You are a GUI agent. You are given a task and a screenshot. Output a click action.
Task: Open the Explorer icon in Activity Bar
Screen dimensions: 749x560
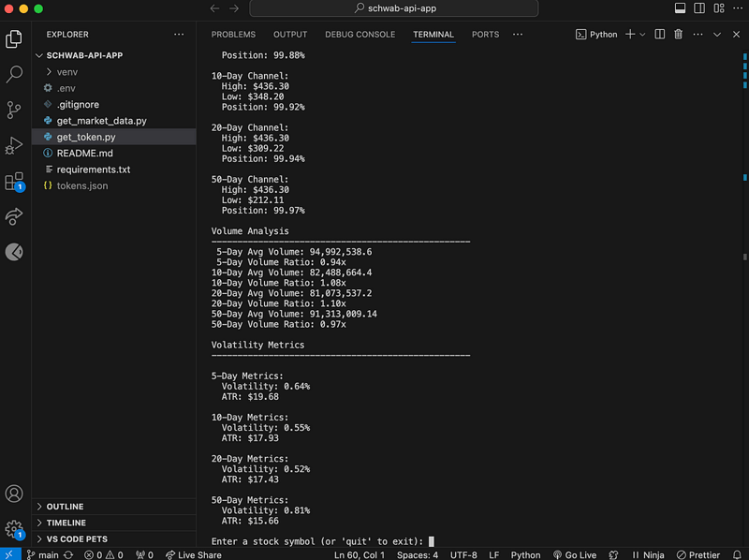(x=14, y=39)
